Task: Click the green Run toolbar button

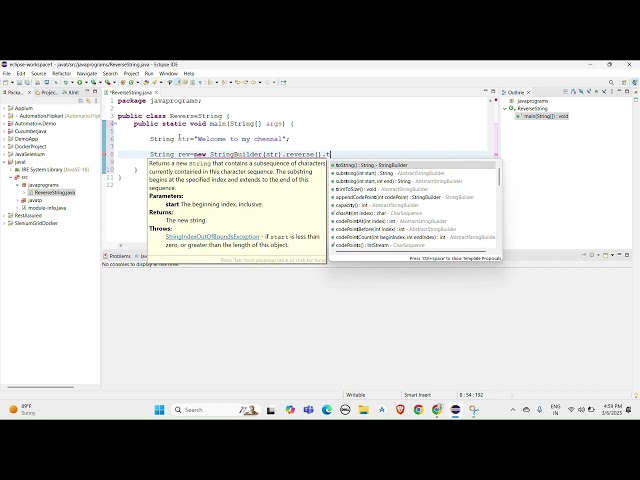Action: pyautogui.click(x=80, y=82)
